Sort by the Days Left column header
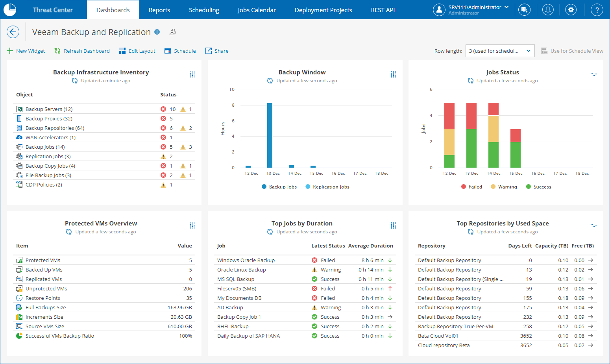 (520, 246)
